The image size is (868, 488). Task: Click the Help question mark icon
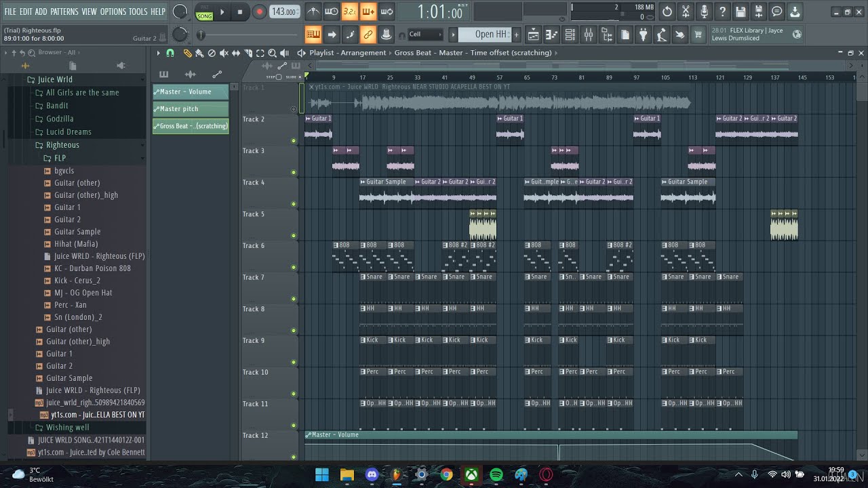click(722, 12)
